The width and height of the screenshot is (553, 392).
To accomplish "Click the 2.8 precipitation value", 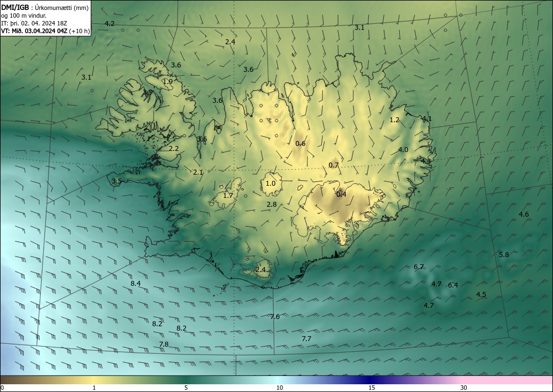I will point(272,204).
